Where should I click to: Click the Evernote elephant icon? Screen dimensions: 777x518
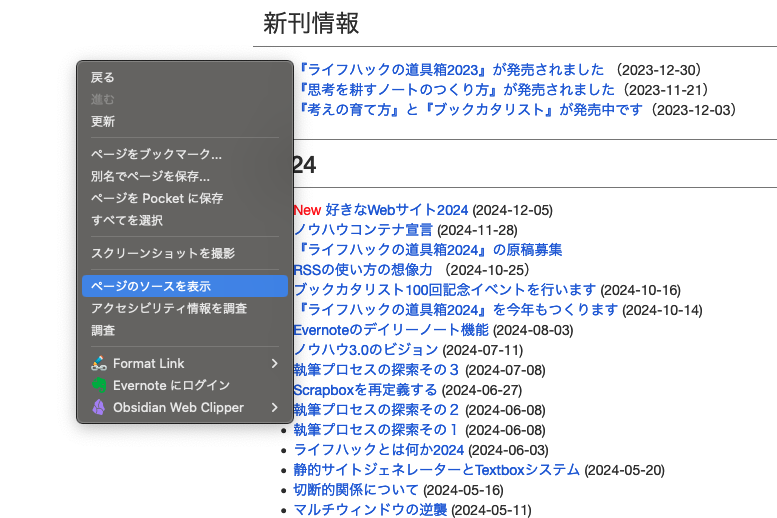pos(98,385)
